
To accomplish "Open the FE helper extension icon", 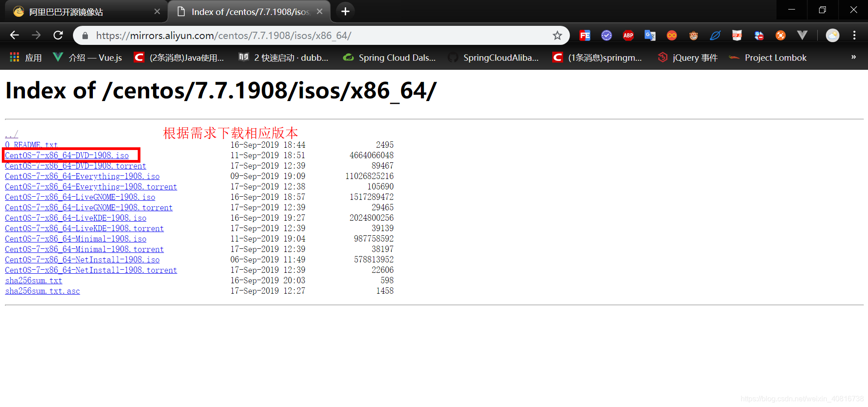I will pyautogui.click(x=585, y=35).
